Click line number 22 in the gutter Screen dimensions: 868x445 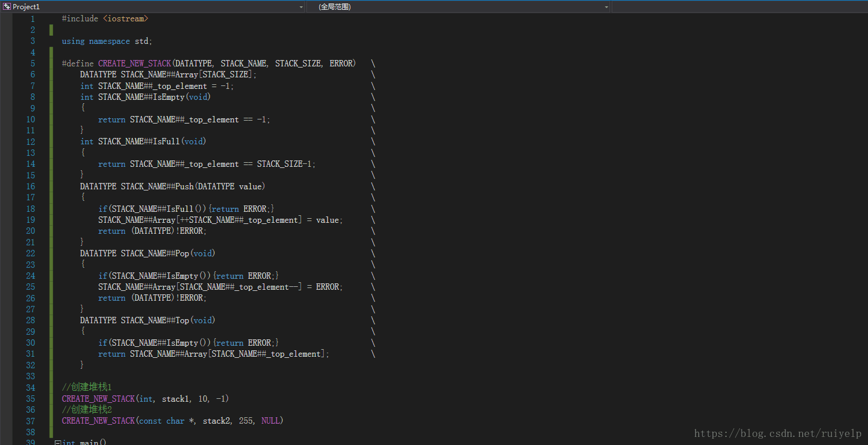point(31,253)
